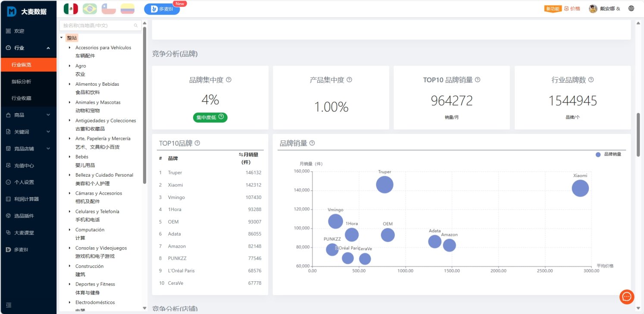Screen dimensions: 644x314
Task: Choose the Colombia flag site
Action: 127,9
